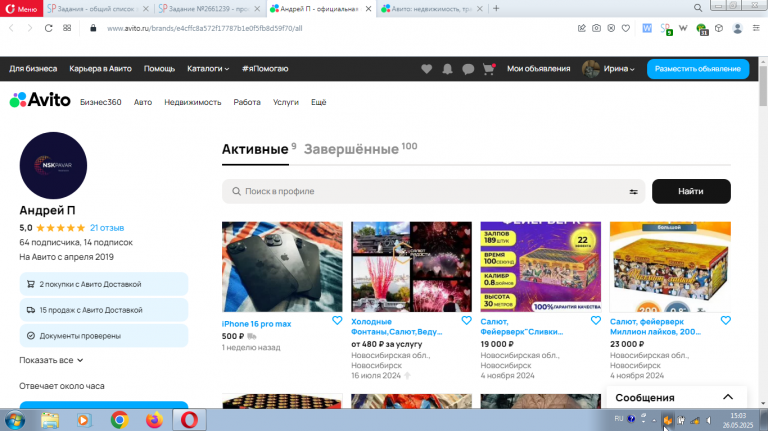This screenshot has height=431, width=768.
Task: Click the site padlock security icon
Action: (x=93, y=28)
